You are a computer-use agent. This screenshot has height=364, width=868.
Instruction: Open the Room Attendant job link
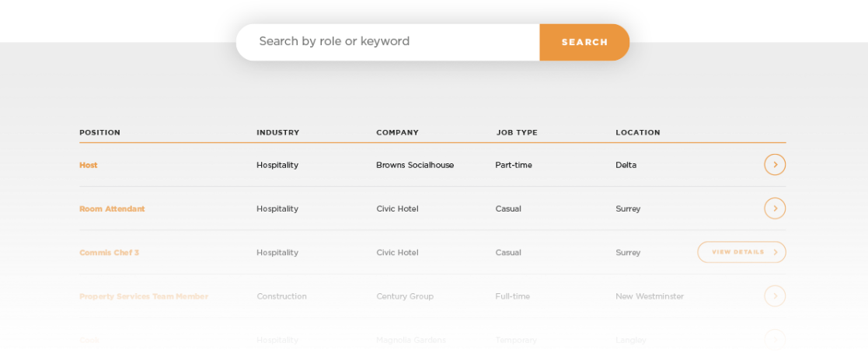click(x=112, y=209)
